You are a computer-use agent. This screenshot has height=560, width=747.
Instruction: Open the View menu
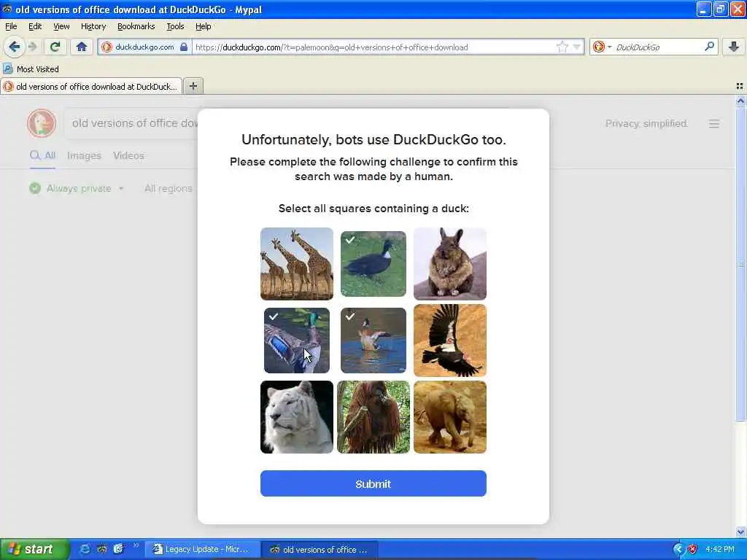coord(61,26)
